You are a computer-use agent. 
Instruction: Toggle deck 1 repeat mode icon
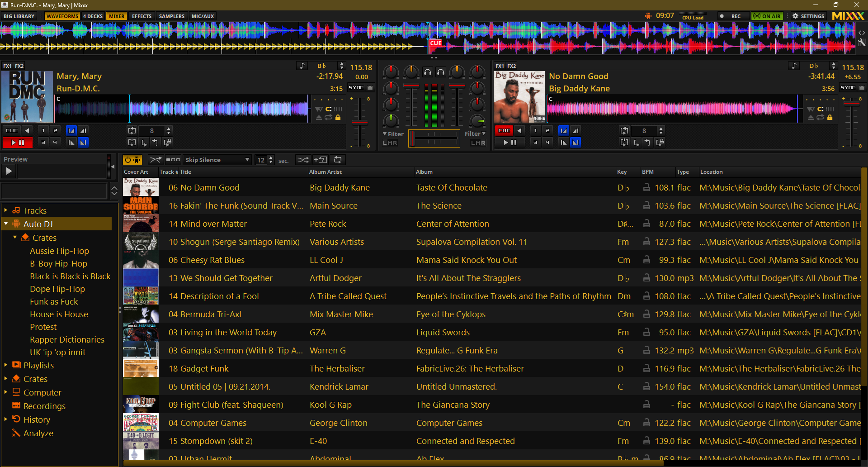click(x=328, y=118)
